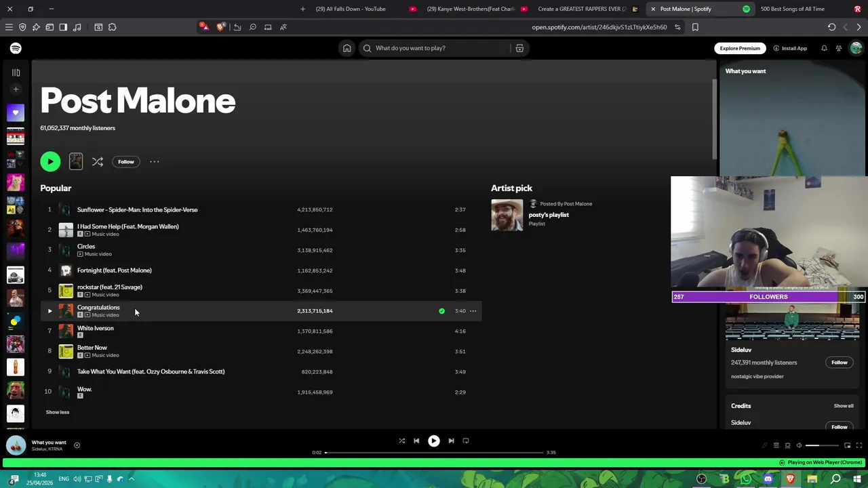Screen dimensions: 868x488
Task: Create a new playlist with plus icon
Action: tap(16, 89)
